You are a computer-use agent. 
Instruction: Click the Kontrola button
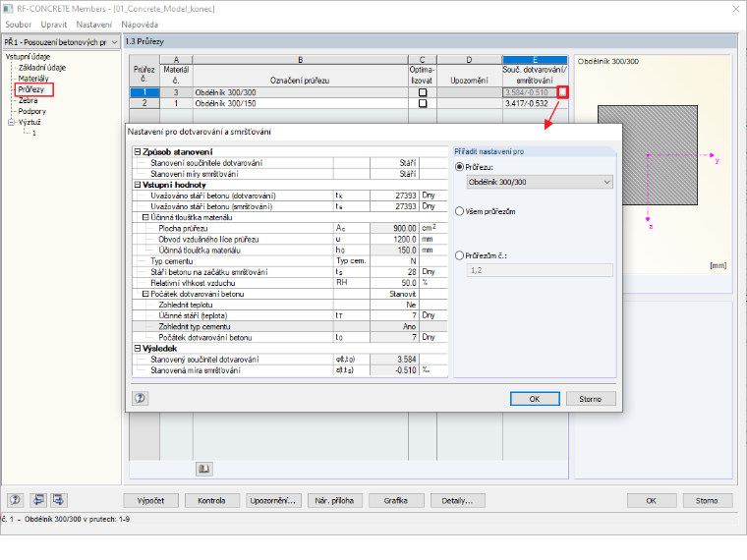click(x=211, y=500)
